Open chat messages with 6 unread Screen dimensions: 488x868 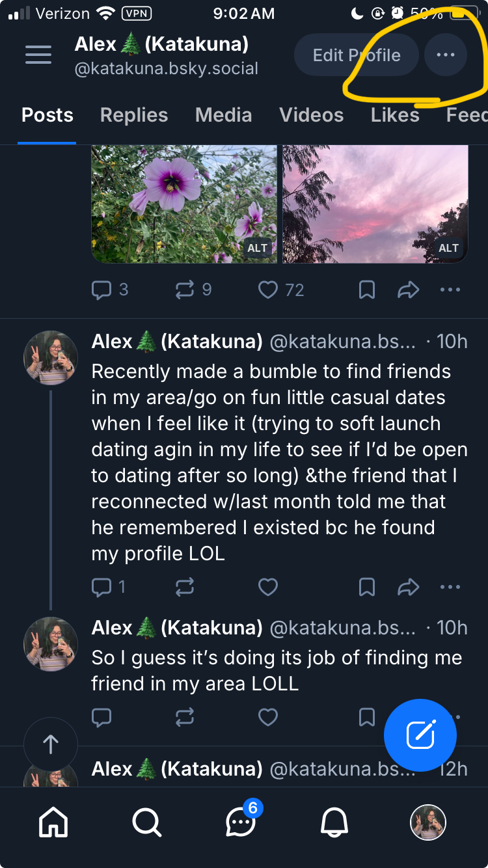241,822
